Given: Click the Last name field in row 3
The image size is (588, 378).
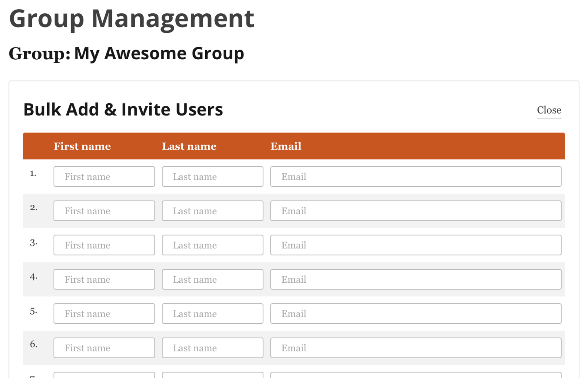Looking at the screenshot, I should click(x=212, y=245).
